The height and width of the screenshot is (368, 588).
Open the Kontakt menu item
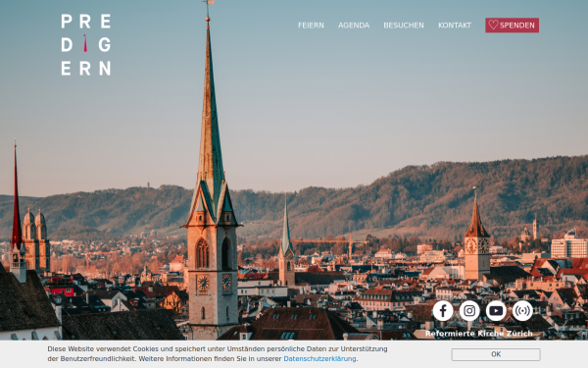[455, 26]
